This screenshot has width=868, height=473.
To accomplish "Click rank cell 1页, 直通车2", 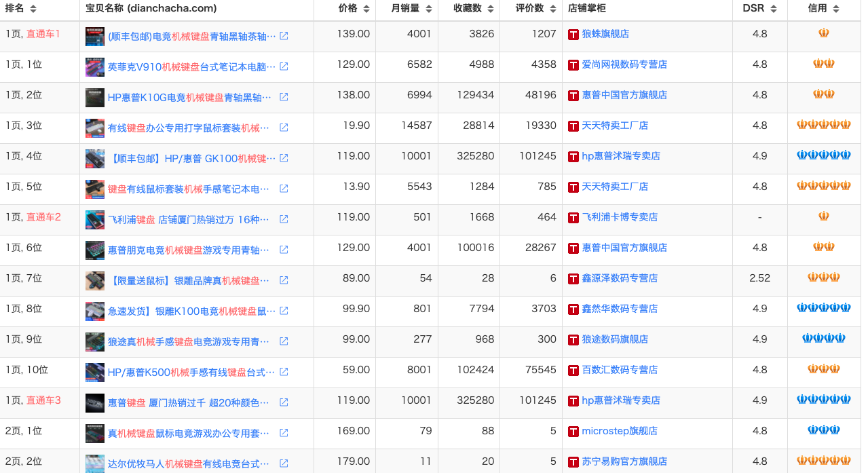I will click(x=33, y=217).
